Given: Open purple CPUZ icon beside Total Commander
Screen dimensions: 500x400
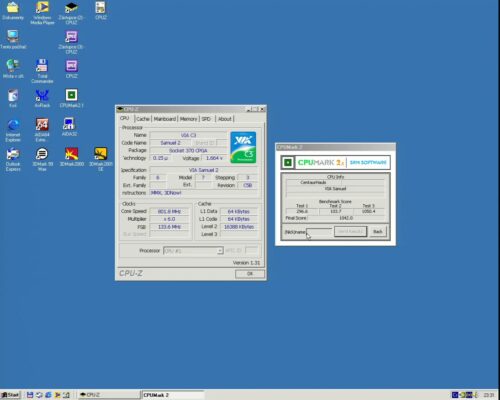Looking at the screenshot, I should 71,68.
